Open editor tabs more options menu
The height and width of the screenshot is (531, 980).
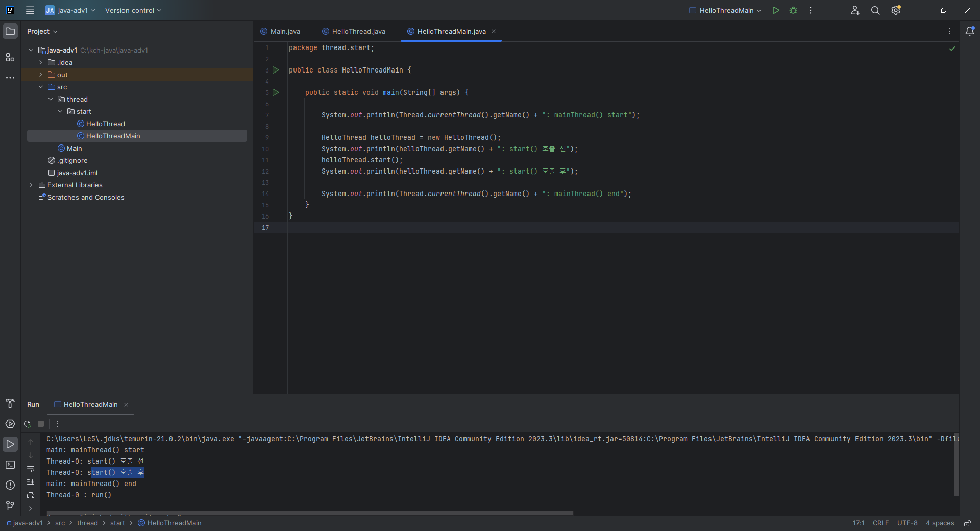click(x=949, y=31)
